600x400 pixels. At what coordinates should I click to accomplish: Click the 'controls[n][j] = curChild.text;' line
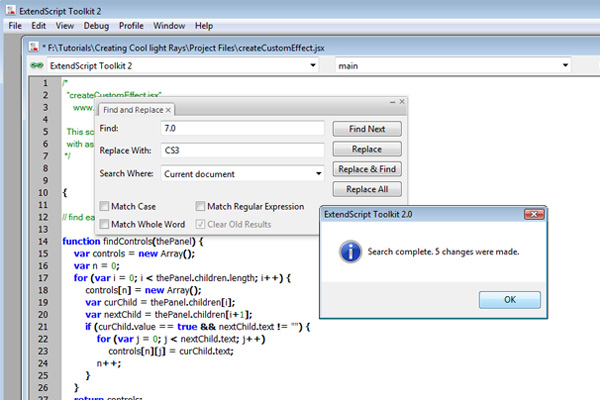tap(171, 351)
